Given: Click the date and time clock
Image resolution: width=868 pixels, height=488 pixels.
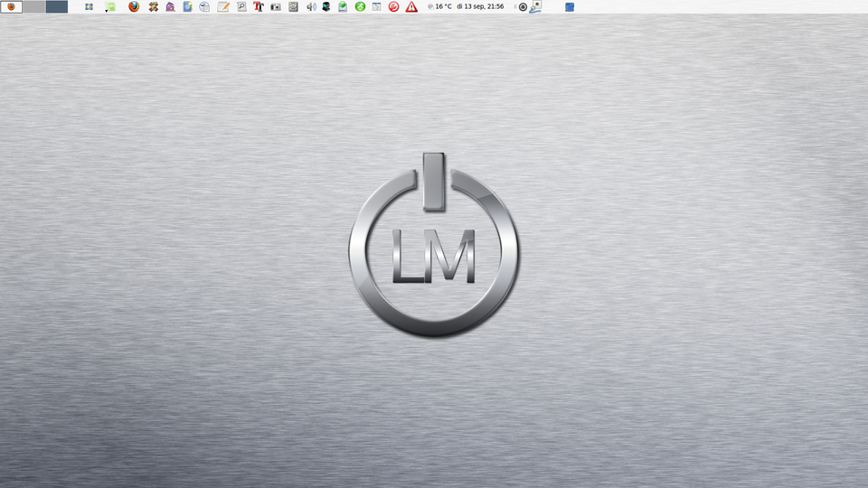Looking at the screenshot, I should [480, 6].
